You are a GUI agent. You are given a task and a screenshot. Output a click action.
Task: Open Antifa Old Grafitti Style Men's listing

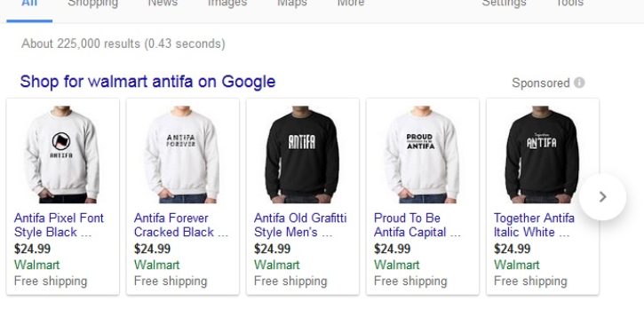point(300,225)
